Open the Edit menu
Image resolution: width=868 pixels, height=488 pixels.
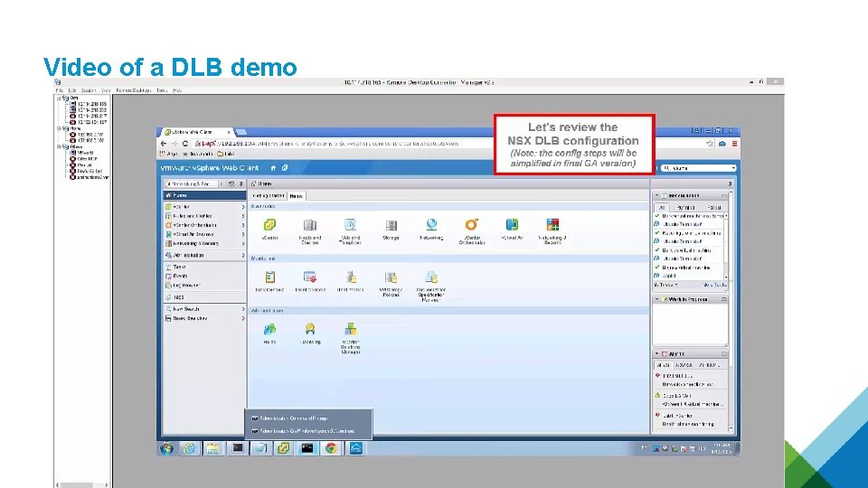coord(72,90)
